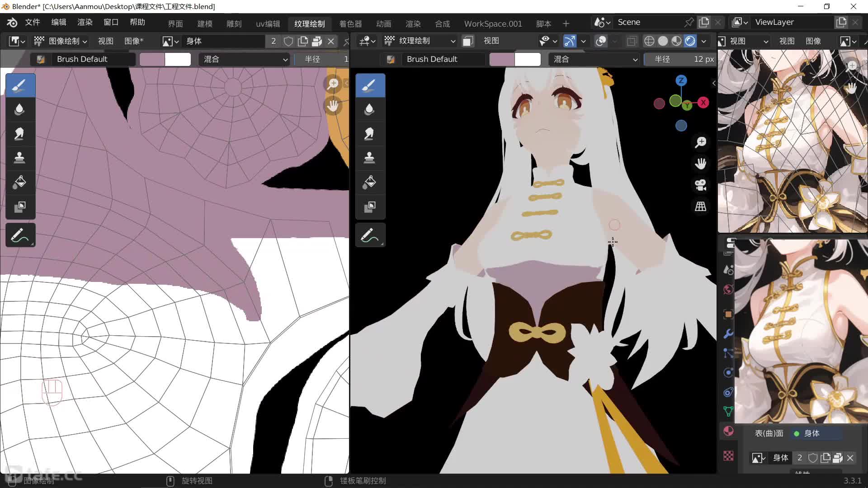Select the Soften tool in the 3D viewport toolbar
The height and width of the screenshot is (488, 868).
(x=370, y=109)
